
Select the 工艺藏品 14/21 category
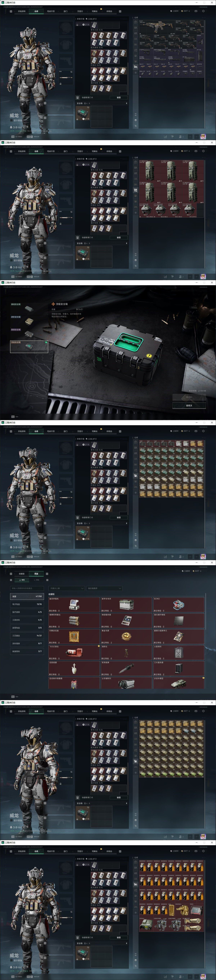pos(27,635)
